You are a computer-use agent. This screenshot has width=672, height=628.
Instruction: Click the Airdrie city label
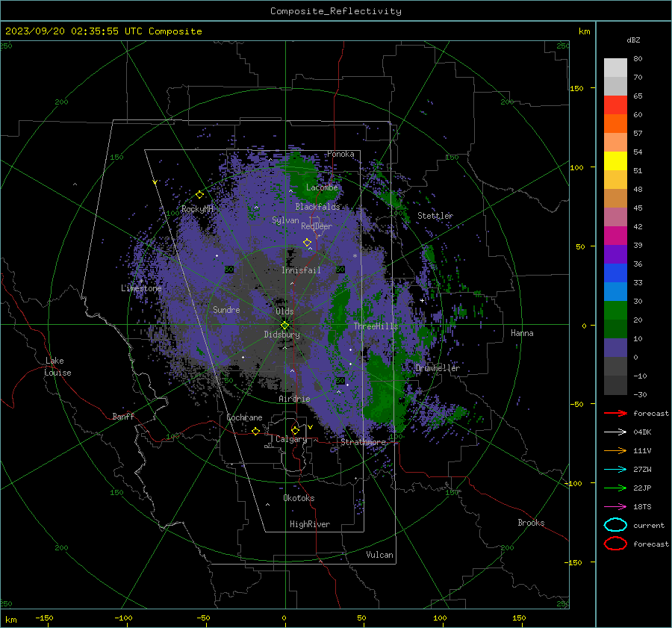point(294,399)
